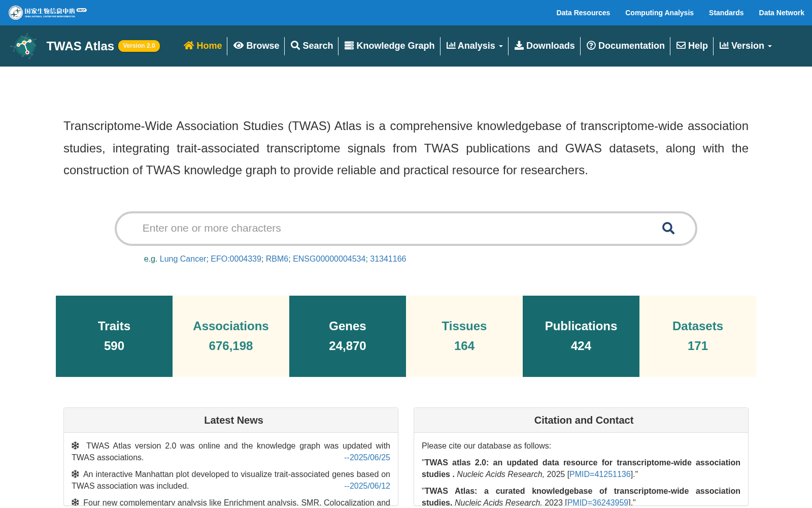Open the Traits 590 statistics tile
Screen dimensions: 812x508
114,336
